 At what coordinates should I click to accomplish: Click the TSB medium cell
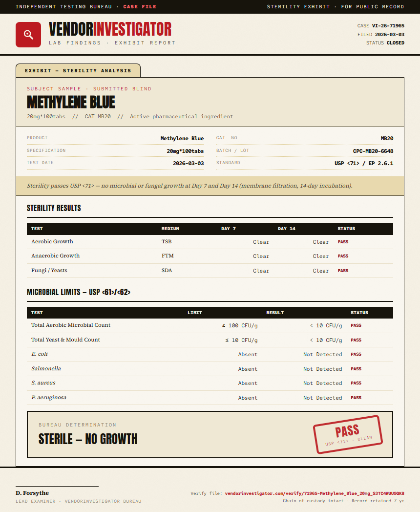167,242
